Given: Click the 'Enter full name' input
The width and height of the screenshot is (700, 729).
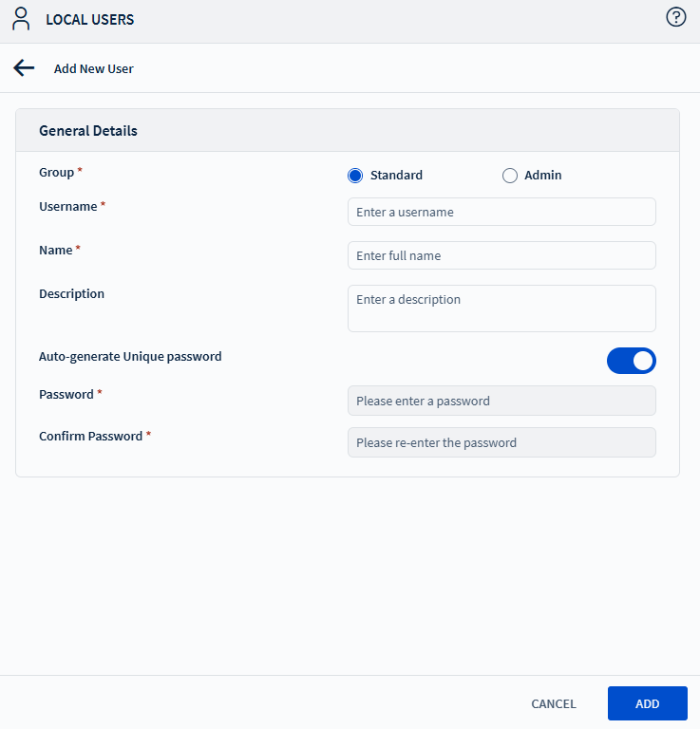Looking at the screenshot, I should click(x=501, y=255).
